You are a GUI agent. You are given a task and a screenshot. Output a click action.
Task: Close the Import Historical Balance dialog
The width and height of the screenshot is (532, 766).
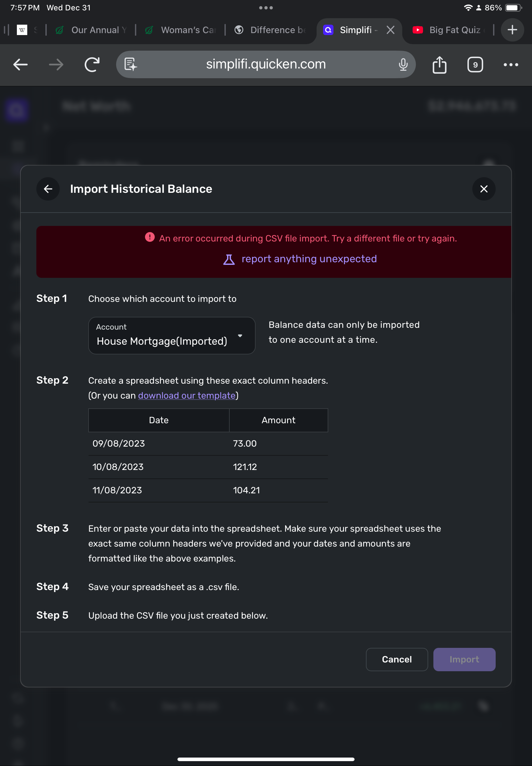483,189
